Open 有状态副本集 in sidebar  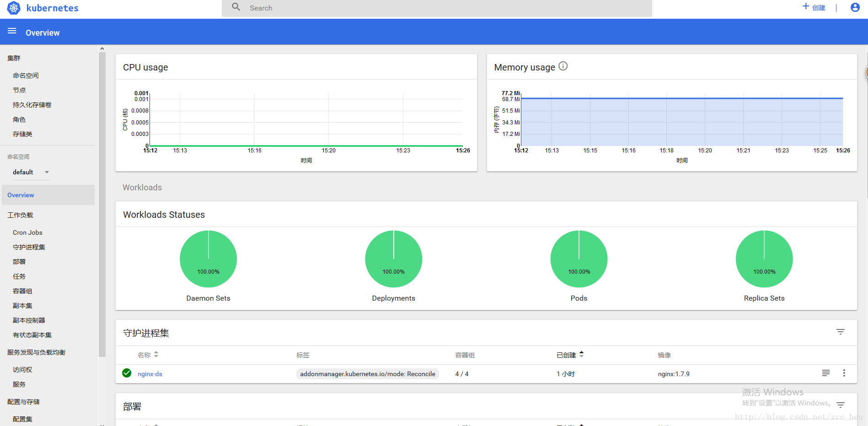tap(32, 335)
